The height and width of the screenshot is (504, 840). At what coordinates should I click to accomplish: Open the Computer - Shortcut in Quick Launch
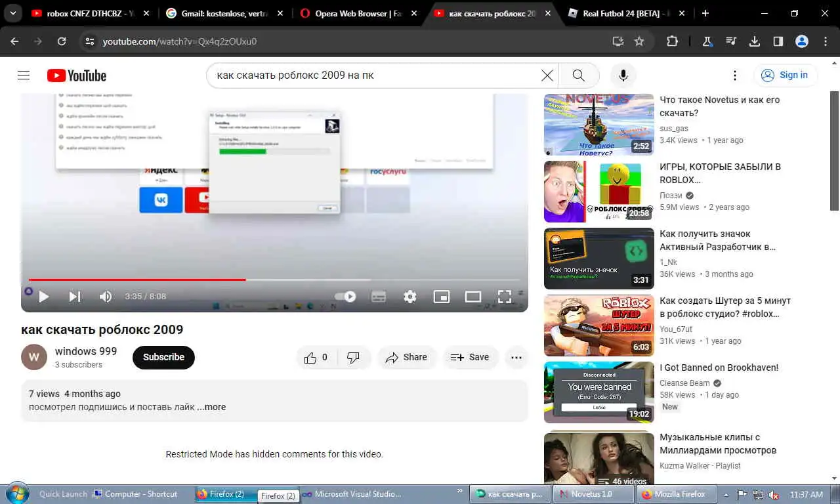[x=135, y=494]
